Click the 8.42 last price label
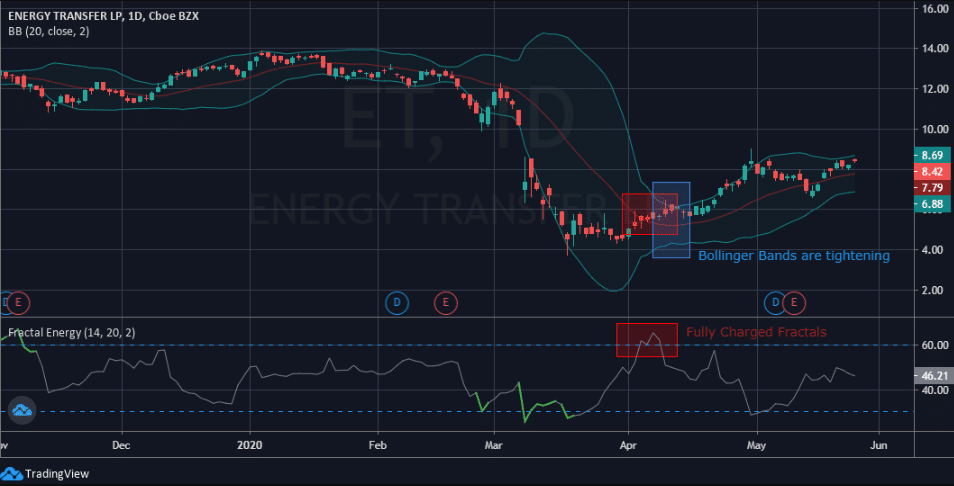The height and width of the screenshot is (486, 954). coord(932,172)
